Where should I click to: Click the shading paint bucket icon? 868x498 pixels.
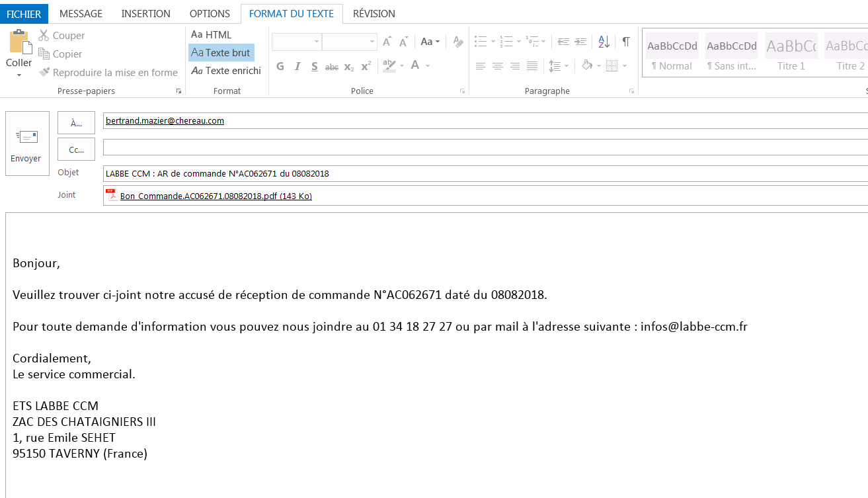[x=587, y=66]
